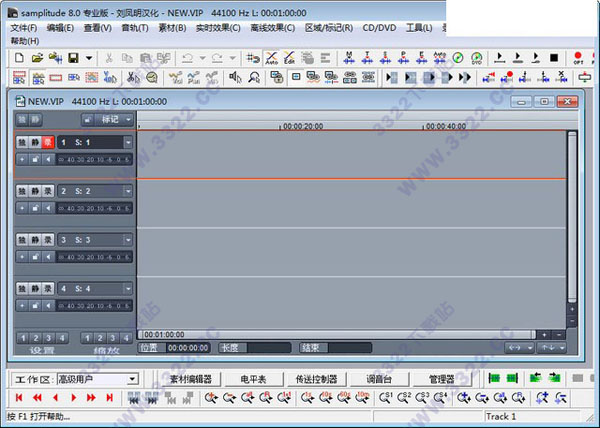Click the 位置 position time field
Screen dimensions: 600x428
[188, 348]
